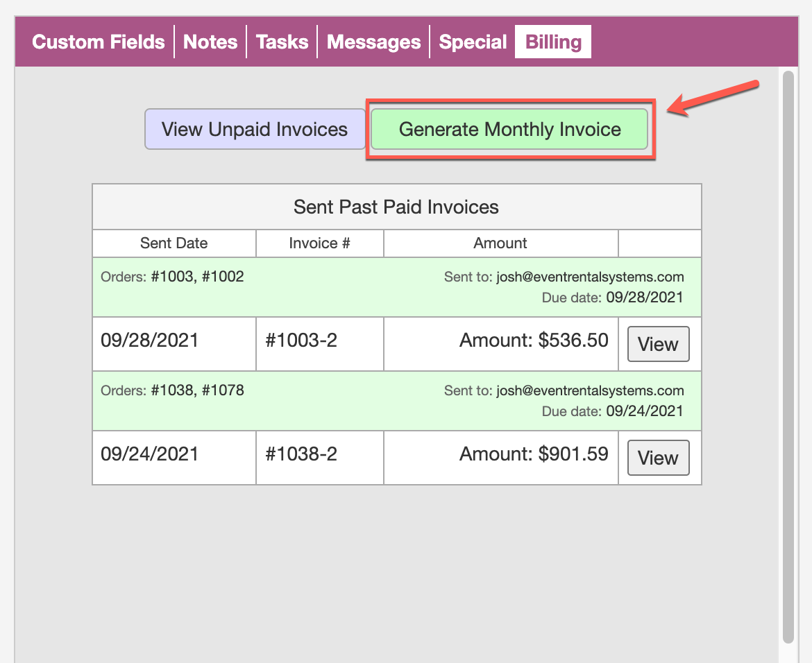Click the active Billing tab
The height and width of the screenshot is (663, 812).
[x=553, y=42]
